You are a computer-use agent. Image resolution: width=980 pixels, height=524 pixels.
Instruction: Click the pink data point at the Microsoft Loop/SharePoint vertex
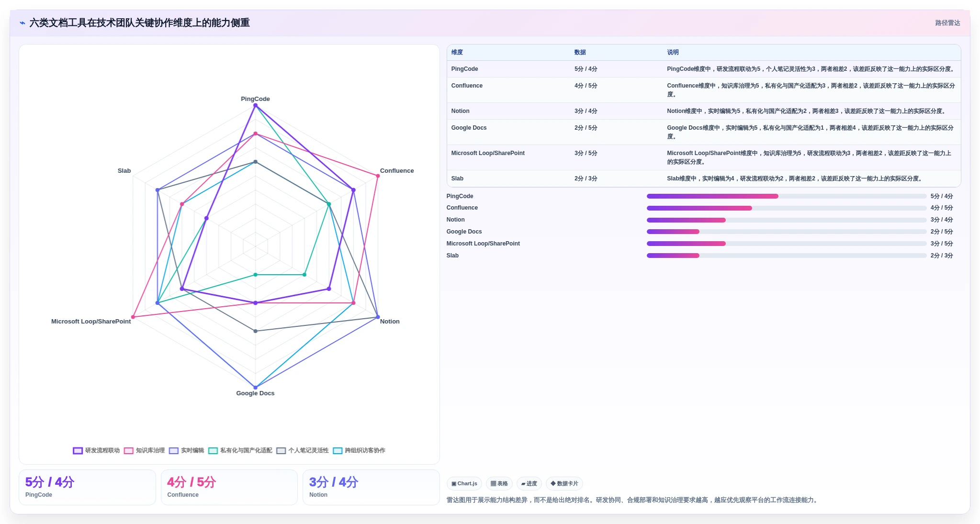point(133,317)
